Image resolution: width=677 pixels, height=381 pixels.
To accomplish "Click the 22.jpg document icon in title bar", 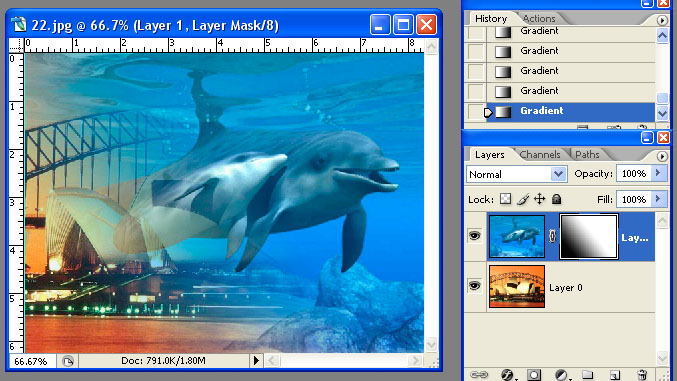I will [x=19, y=25].
